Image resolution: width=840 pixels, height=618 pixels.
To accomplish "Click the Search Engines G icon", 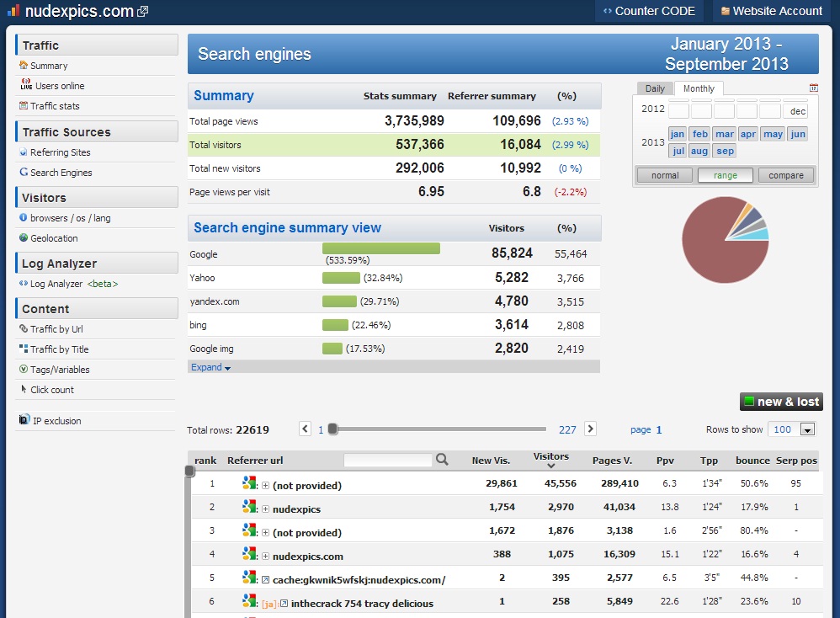I will coord(24,172).
